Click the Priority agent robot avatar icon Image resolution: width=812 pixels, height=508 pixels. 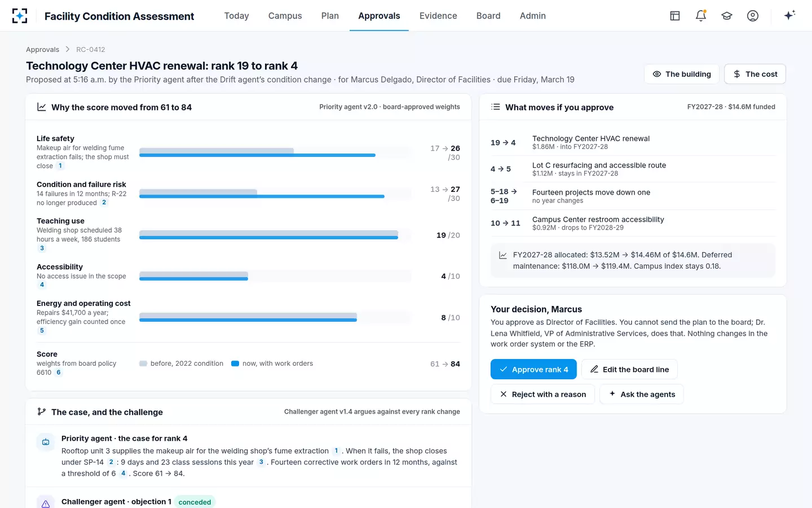[x=46, y=442]
